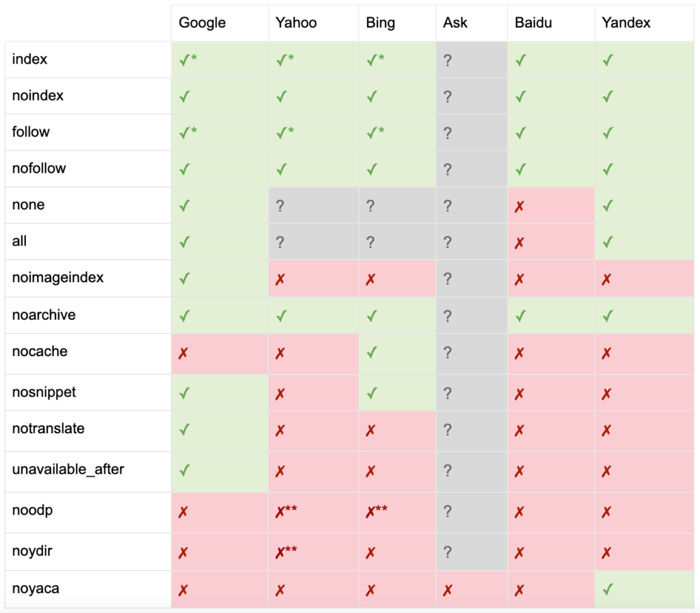Click the question mark for Yahoo all

280,242
